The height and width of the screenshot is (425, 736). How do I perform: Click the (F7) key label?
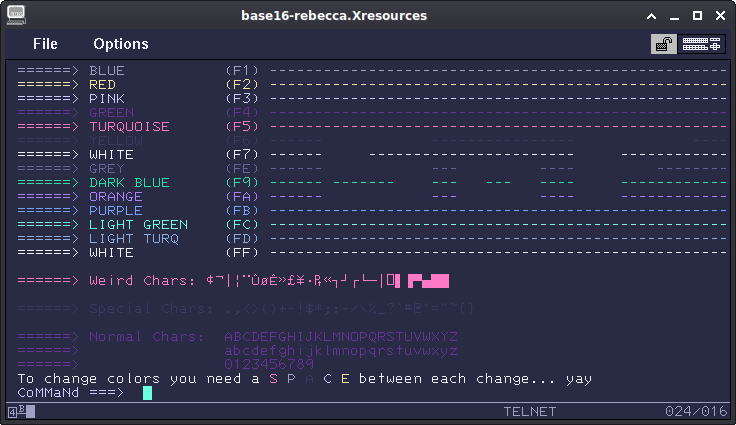click(242, 155)
